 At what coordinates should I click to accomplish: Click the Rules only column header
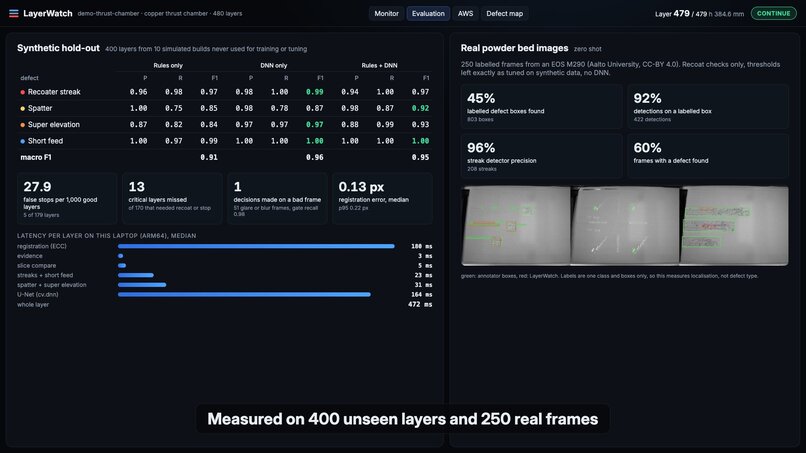point(168,65)
